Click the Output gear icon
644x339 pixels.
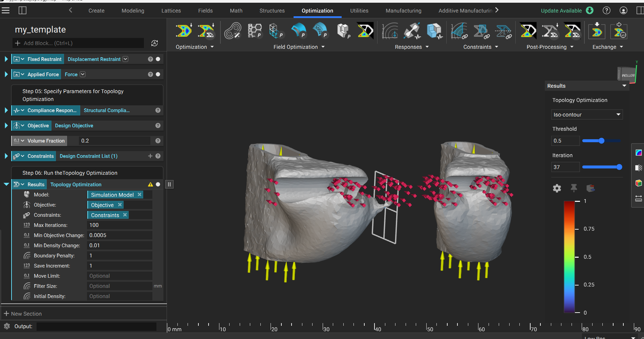coord(7,326)
